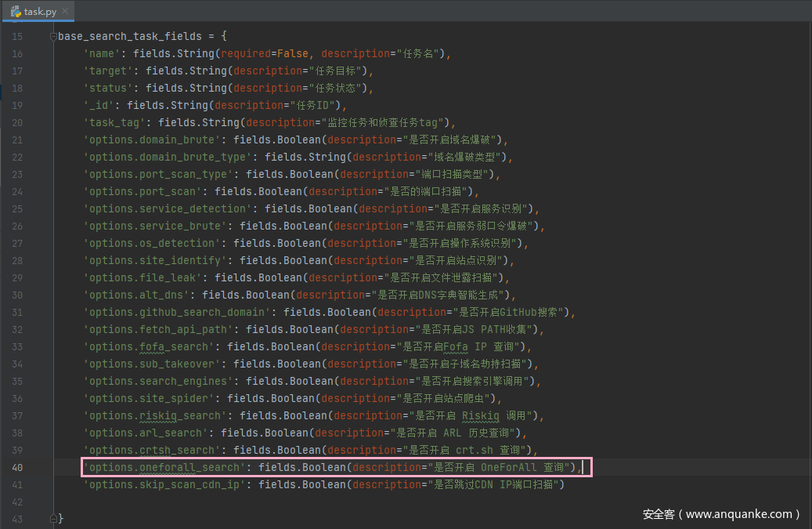Viewport: 812px width, 529px height.
Task: Click the 'options.fofa_search' key string
Action: point(147,347)
